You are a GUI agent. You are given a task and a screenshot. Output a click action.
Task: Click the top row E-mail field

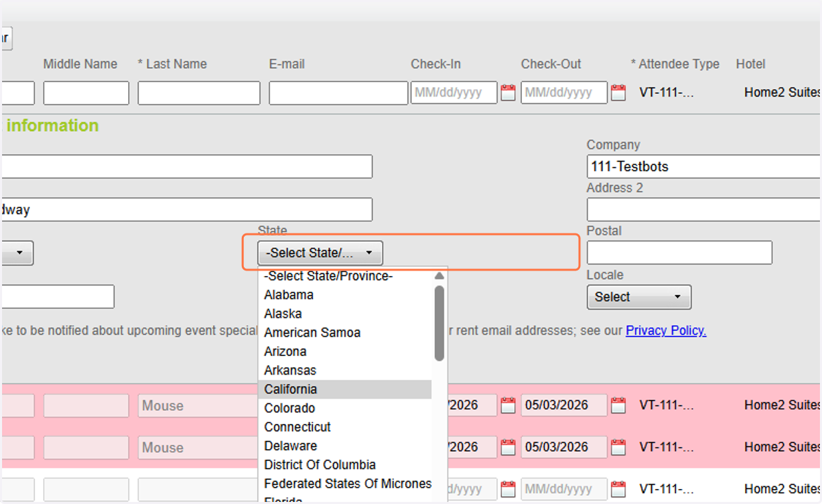pos(338,93)
